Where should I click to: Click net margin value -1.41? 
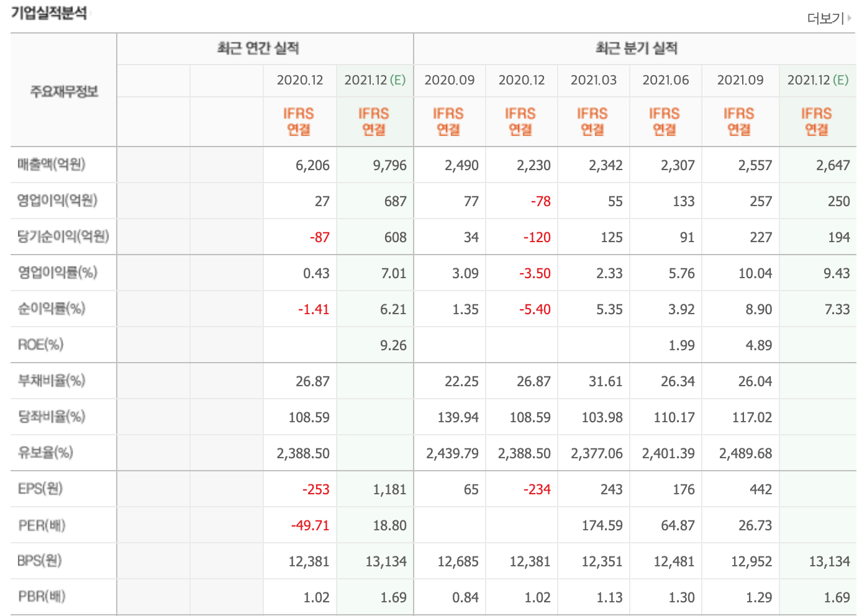click(314, 310)
